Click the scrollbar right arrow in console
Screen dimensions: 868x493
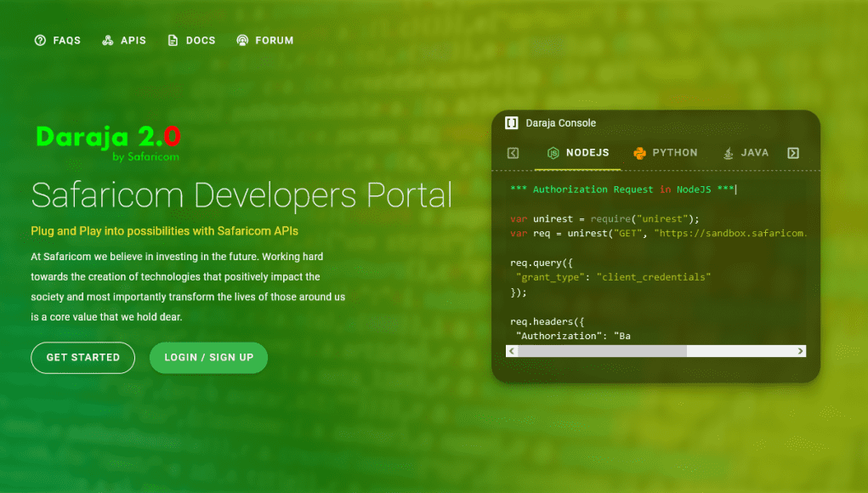[x=800, y=351]
